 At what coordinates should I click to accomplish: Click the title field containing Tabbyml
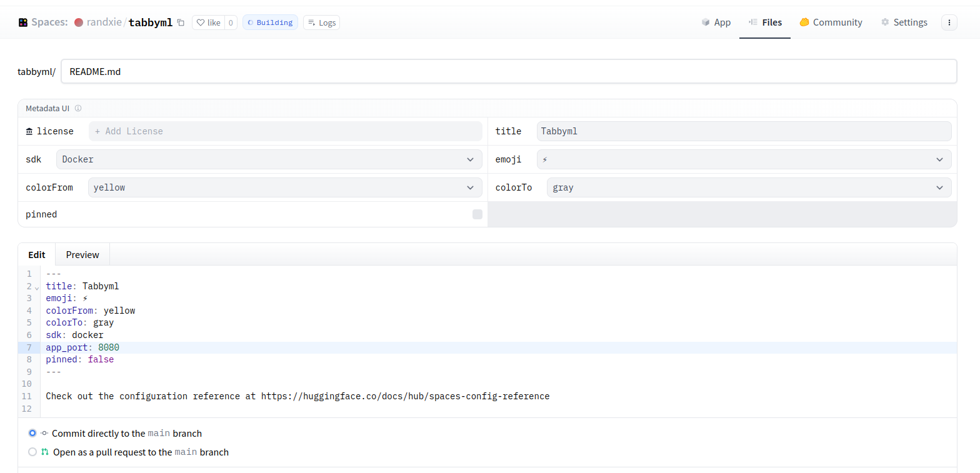744,131
